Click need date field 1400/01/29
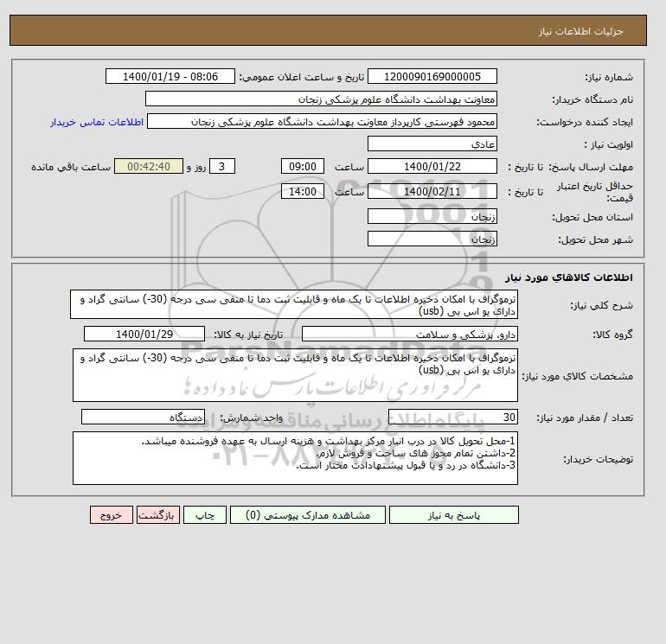 [144, 334]
